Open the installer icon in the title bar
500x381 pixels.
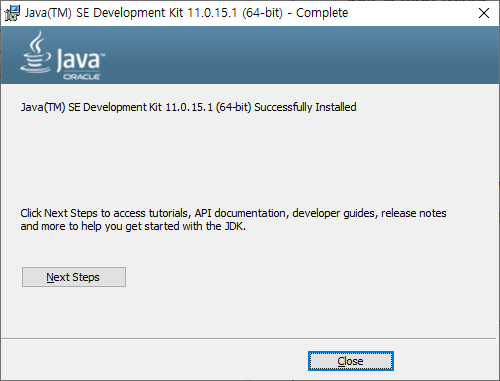click(x=13, y=13)
